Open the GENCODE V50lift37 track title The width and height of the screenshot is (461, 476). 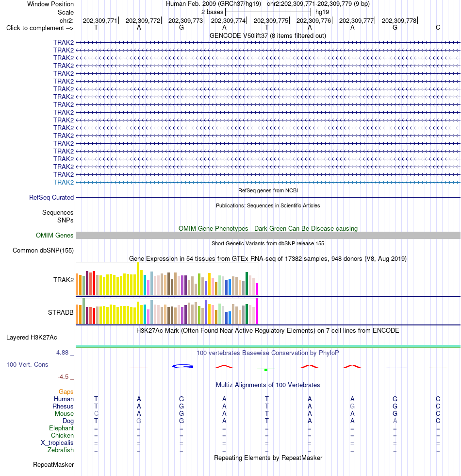point(268,36)
